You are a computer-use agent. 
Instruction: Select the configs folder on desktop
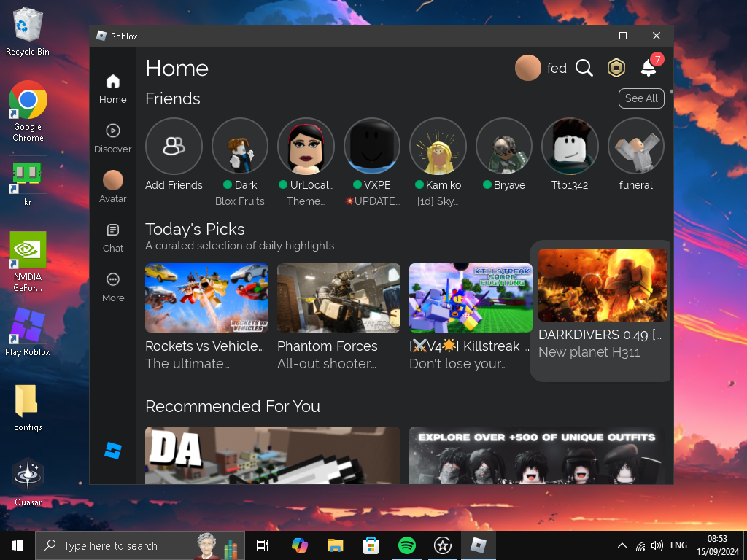tap(28, 408)
